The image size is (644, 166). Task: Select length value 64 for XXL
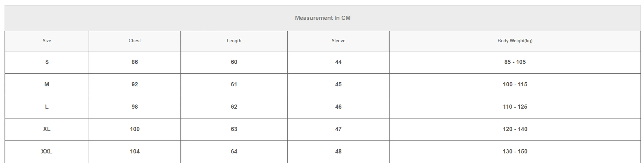coord(234,151)
